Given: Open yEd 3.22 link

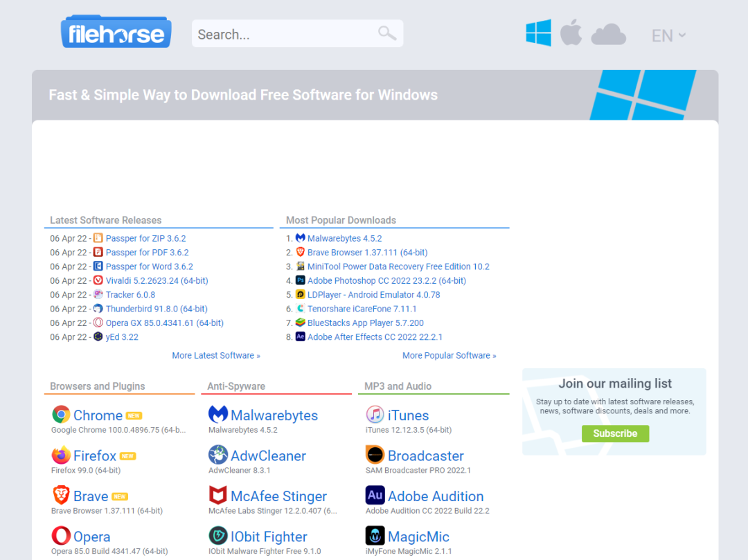Looking at the screenshot, I should click(x=122, y=337).
